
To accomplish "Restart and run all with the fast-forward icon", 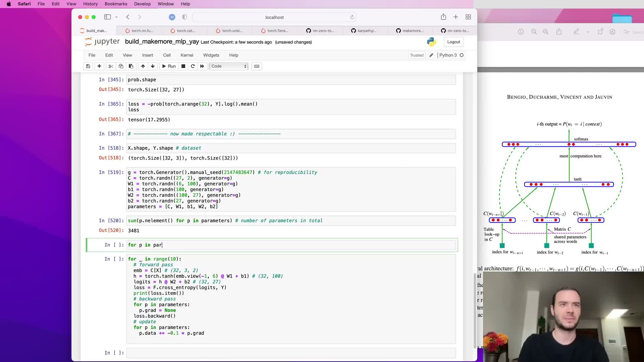I will point(202,66).
